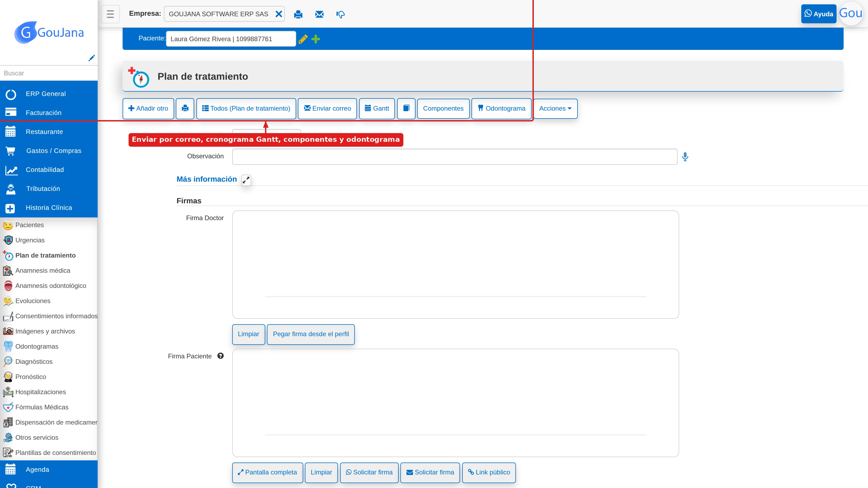This screenshot has width=868, height=488.
Task: Click Más información heading link
Action: point(206,179)
